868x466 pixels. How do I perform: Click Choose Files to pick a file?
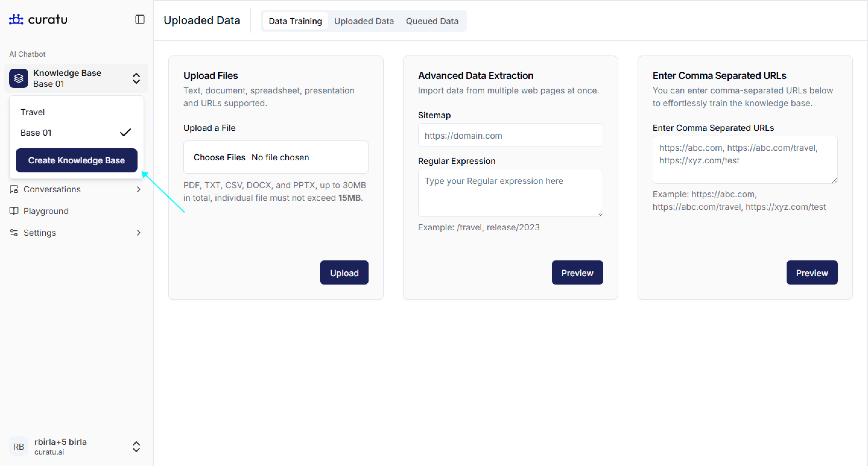pyautogui.click(x=219, y=157)
